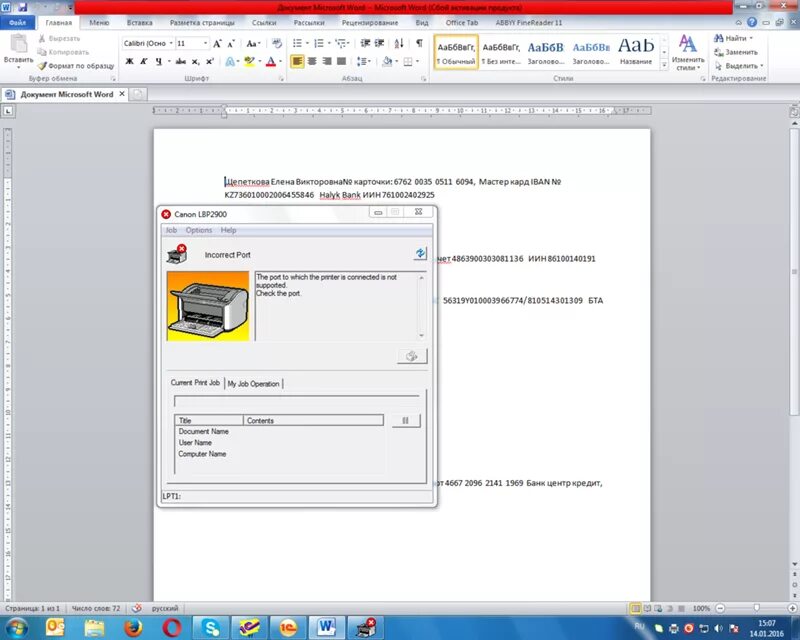Click numbered list icon
800x640 pixels.
coord(319,43)
